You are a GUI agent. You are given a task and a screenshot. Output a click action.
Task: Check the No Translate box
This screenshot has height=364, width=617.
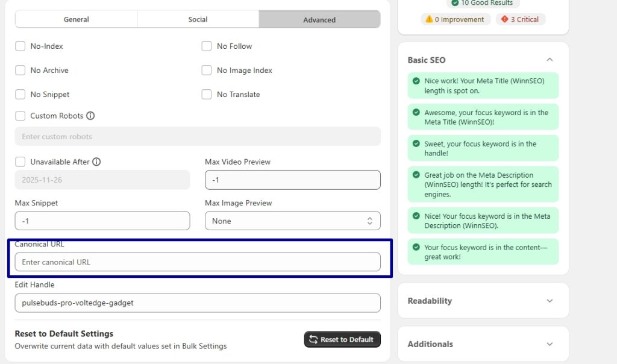pyautogui.click(x=207, y=95)
